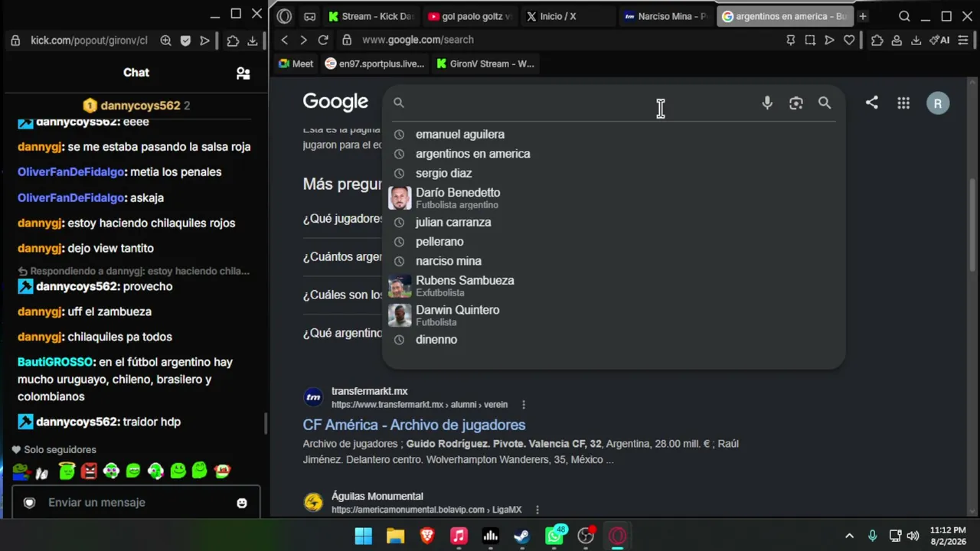
Task: Open Opera tab search magnifier
Action: coord(904,16)
